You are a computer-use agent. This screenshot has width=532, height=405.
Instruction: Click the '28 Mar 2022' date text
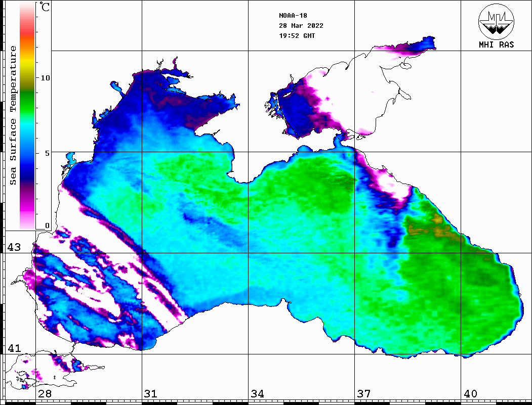[301, 26]
